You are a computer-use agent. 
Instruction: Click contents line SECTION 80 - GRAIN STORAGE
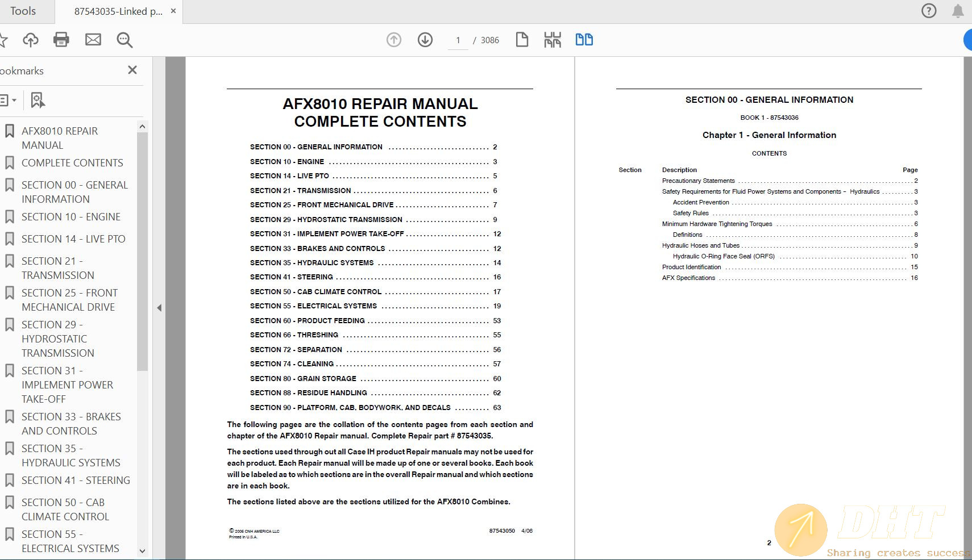376,379
